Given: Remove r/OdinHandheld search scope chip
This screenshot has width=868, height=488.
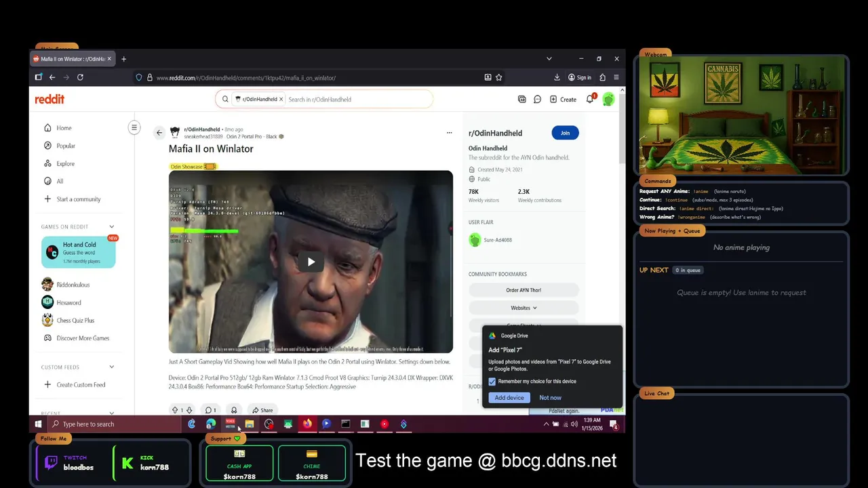Looking at the screenshot, I should click(x=281, y=99).
